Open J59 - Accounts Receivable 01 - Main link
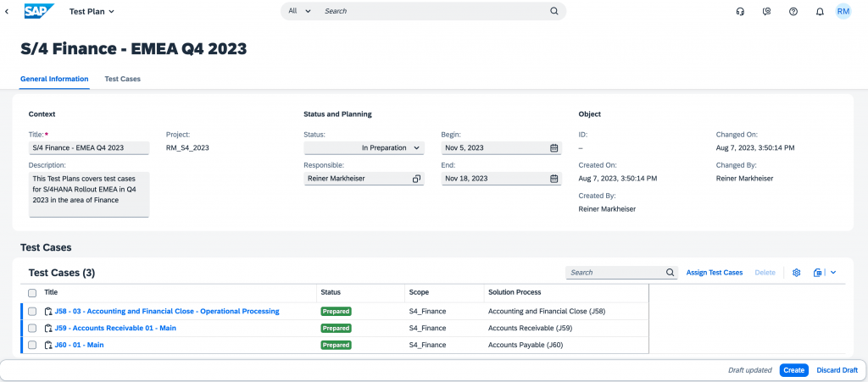868x382 pixels. tap(115, 329)
